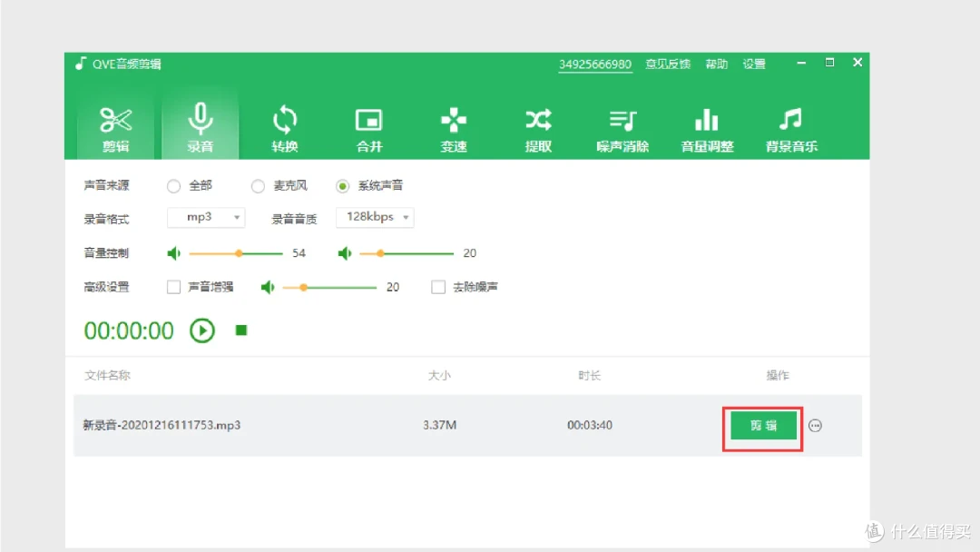Select the 录音 microphone tab

200,129
